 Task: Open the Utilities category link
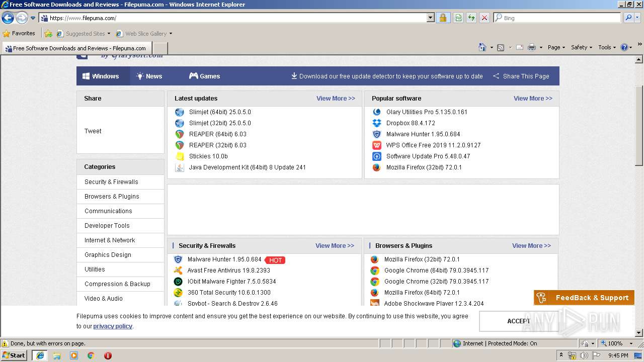95,269
